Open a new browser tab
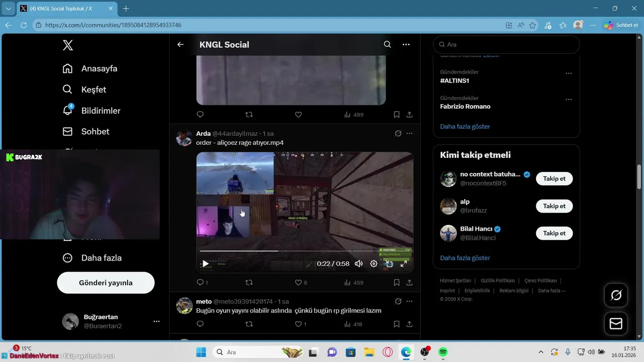This screenshot has width=644, height=362. click(126, 9)
